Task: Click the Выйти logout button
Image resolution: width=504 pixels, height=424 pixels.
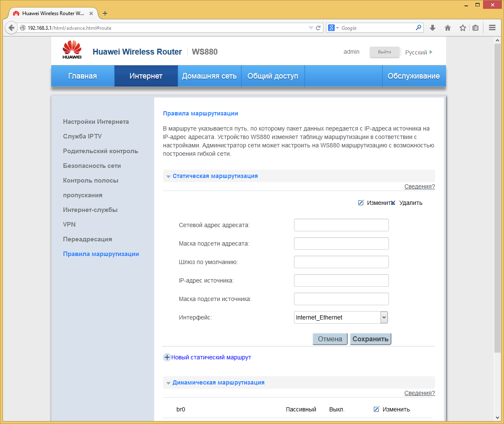Action: pyautogui.click(x=384, y=52)
